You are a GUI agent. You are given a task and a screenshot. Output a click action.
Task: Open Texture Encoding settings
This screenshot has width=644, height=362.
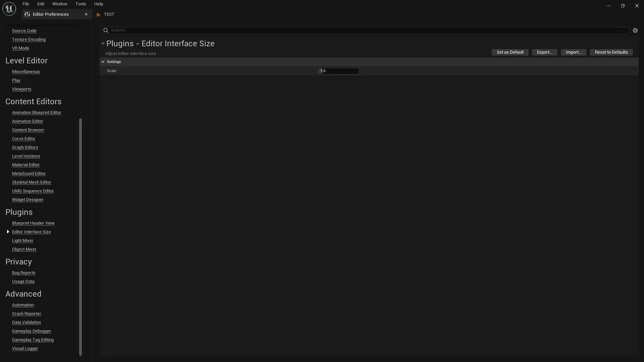[x=29, y=39]
